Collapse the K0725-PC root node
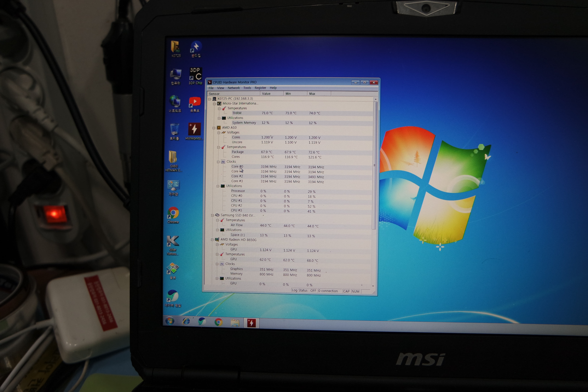Image resolution: width=588 pixels, height=392 pixels. [x=209, y=99]
